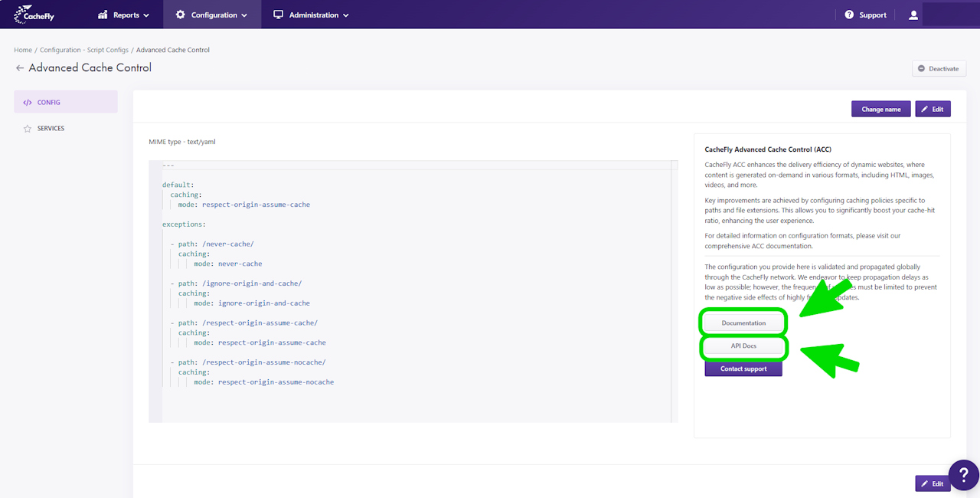Select the SERVICES sidebar tab
The height and width of the screenshot is (498, 980).
(66, 129)
